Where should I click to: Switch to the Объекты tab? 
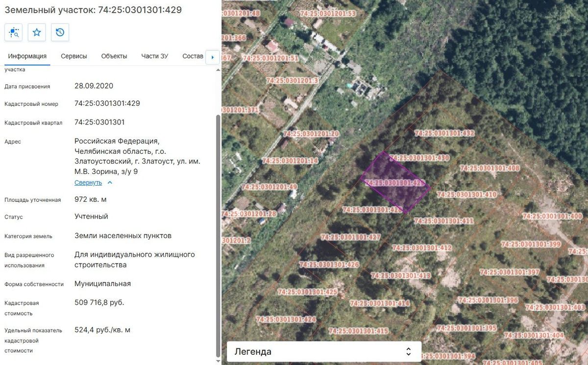point(114,56)
